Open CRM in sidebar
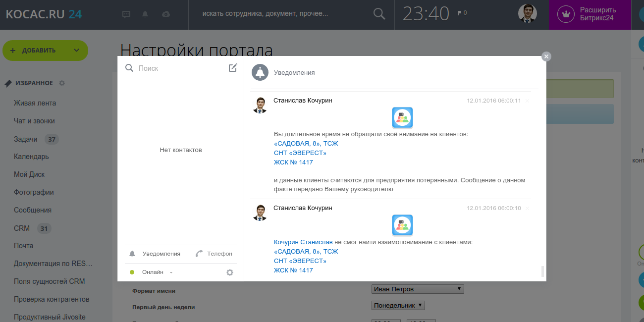Image resolution: width=644 pixels, height=322 pixels. click(x=22, y=228)
